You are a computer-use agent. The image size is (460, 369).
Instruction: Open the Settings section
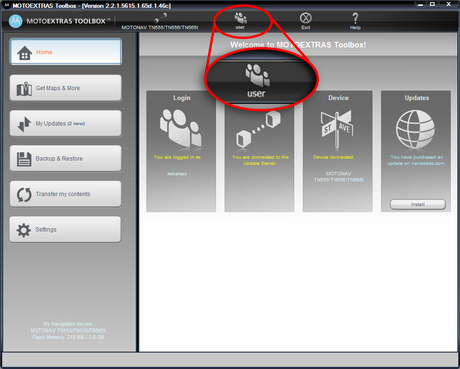pos(66,229)
